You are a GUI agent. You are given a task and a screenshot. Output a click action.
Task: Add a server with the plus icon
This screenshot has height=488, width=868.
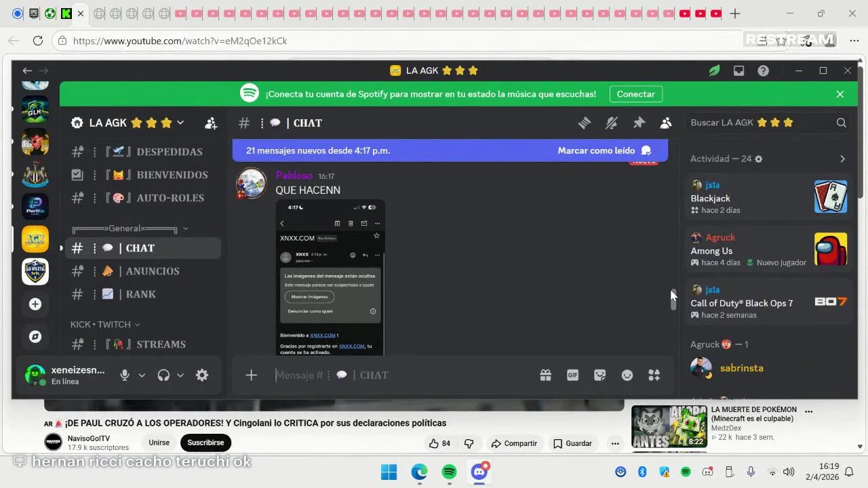click(x=35, y=304)
